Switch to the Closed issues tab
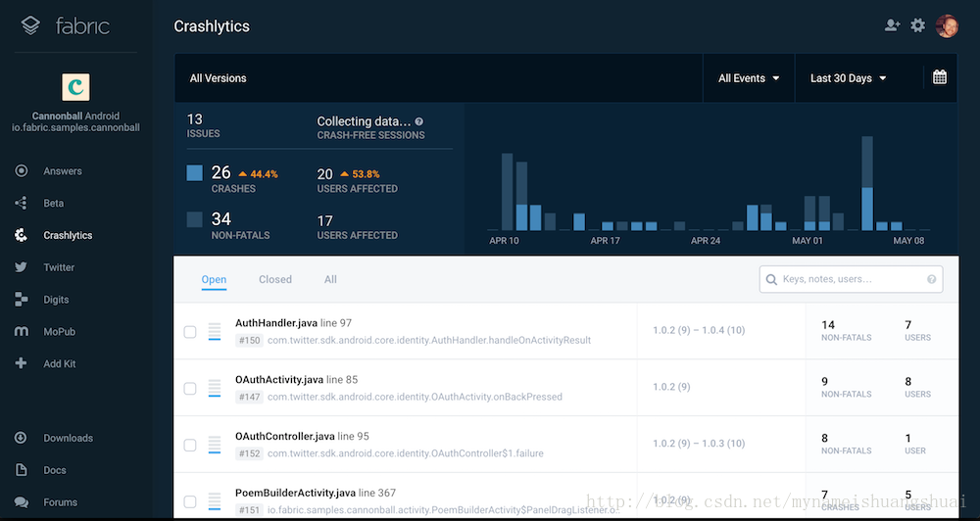The height and width of the screenshot is (521, 980). pyautogui.click(x=275, y=279)
